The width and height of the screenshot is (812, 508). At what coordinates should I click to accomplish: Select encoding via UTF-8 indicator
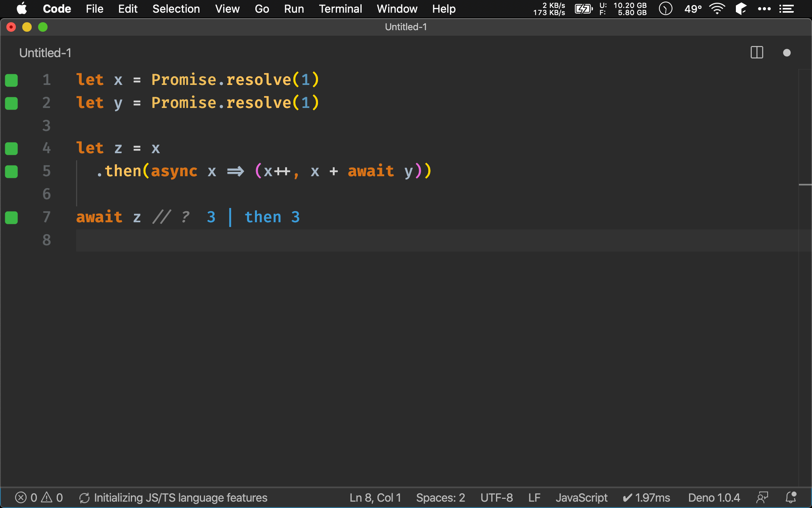pyautogui.click(x=496, y=497)
